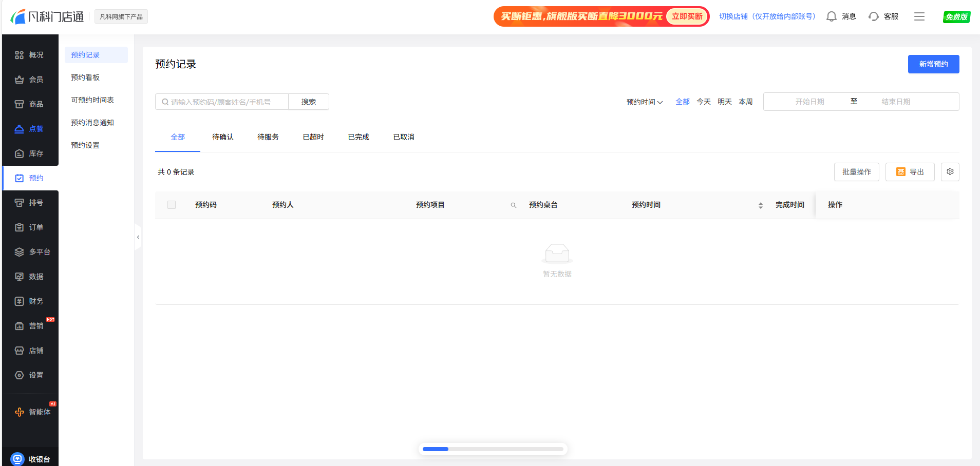Switch to the 待确认 tab
This screenshot has height=466, width=980.
pos(222,137)
